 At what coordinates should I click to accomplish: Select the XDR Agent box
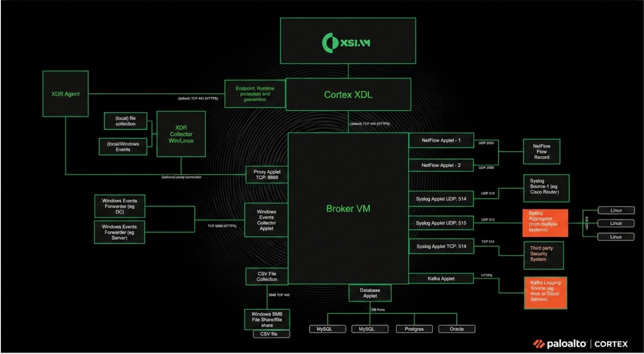click(66, 94)
